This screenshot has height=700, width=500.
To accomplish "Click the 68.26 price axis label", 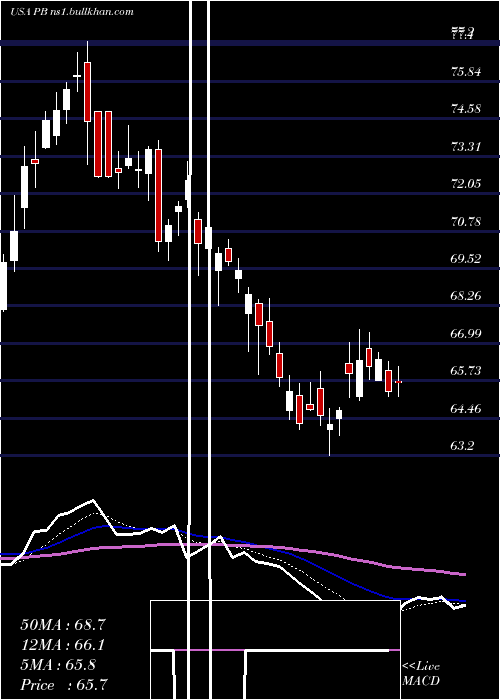I will [x=466, y=296].
